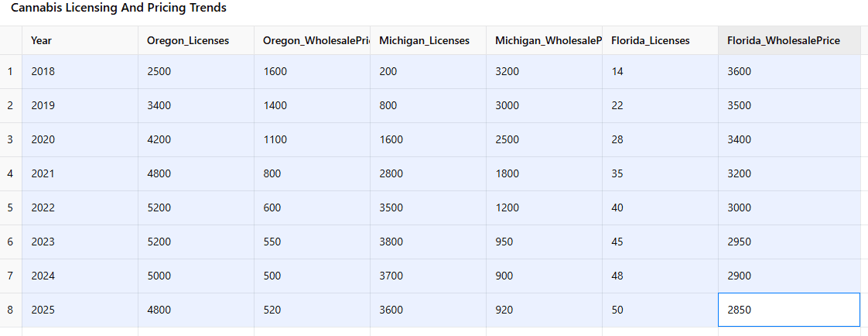Click Florida wholesale price cell 3600
Screen dimensions: 868x336
point(789,71)
